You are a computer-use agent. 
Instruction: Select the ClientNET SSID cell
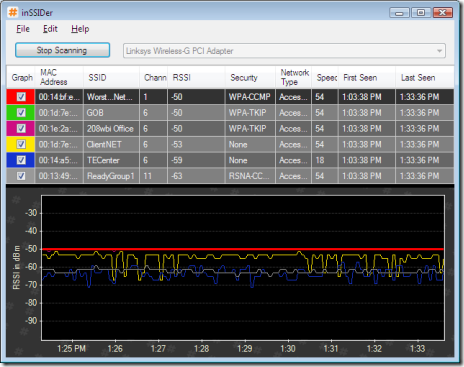(x=111, y=144)
